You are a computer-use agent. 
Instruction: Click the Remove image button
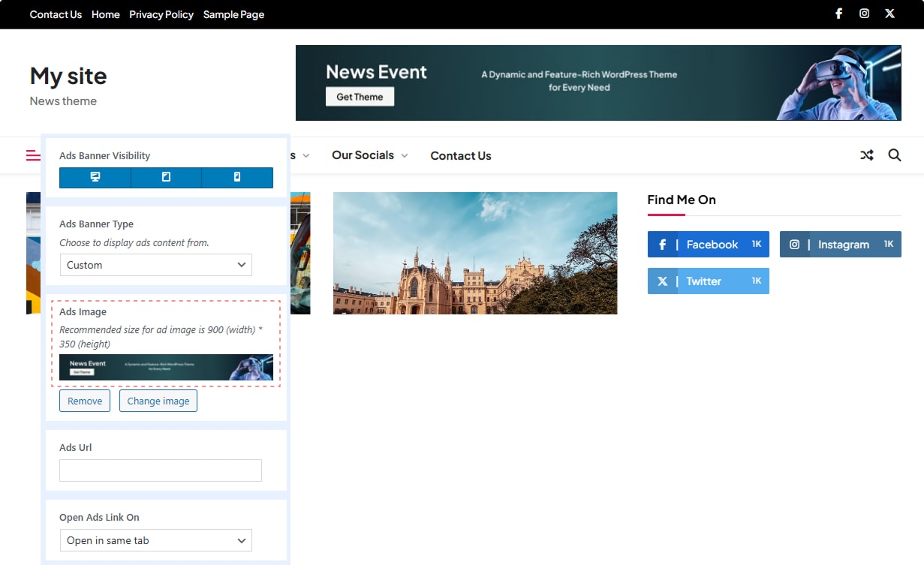pos(85,401)
